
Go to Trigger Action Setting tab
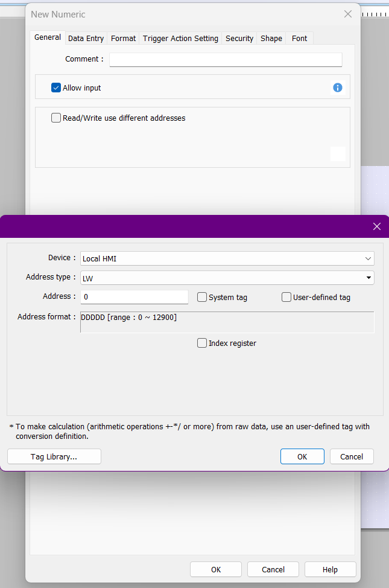[x=180, y=38]
